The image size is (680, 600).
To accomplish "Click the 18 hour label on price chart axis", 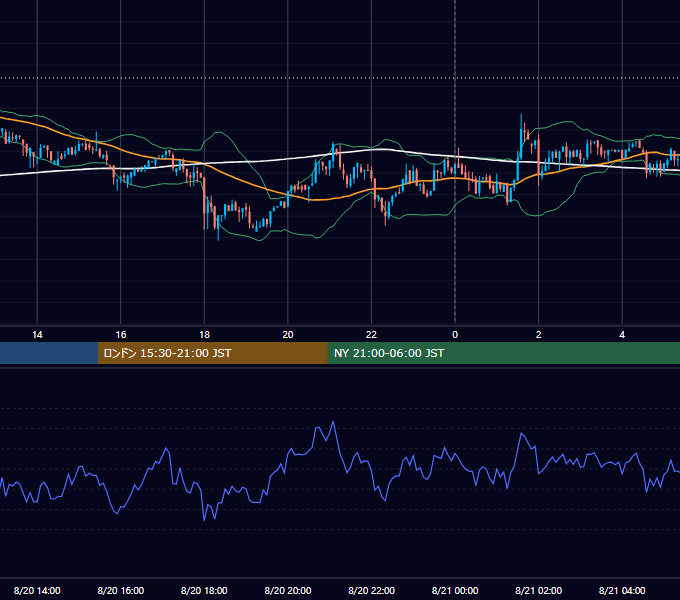I will (204, 335).
